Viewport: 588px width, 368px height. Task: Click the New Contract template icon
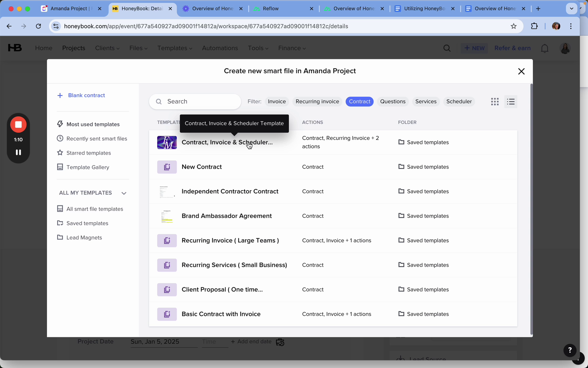167,167
